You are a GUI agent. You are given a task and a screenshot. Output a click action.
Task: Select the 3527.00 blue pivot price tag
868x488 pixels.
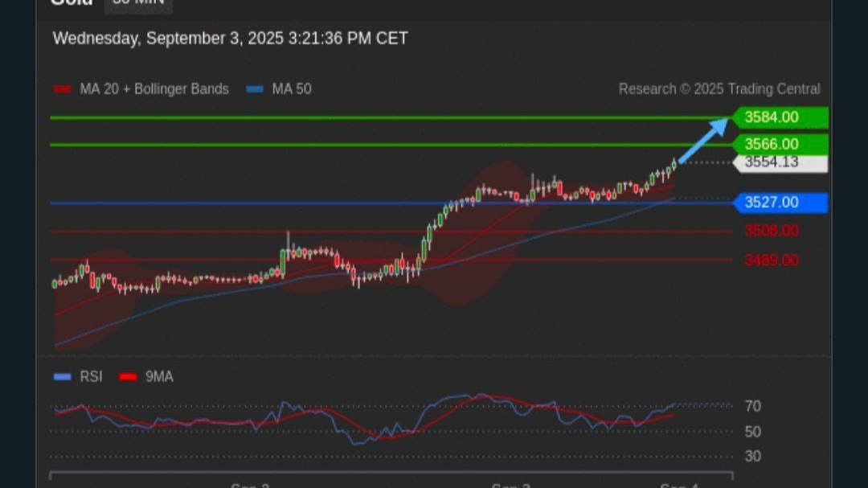click(780, 203)
